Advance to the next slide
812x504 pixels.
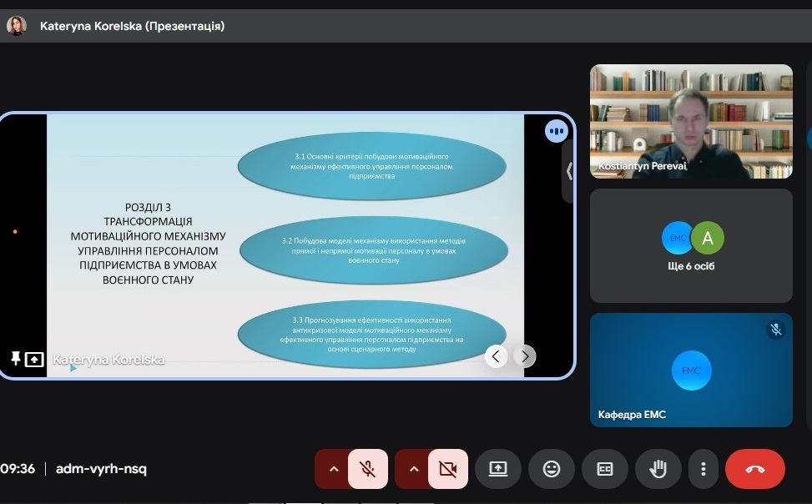(524, 356)
